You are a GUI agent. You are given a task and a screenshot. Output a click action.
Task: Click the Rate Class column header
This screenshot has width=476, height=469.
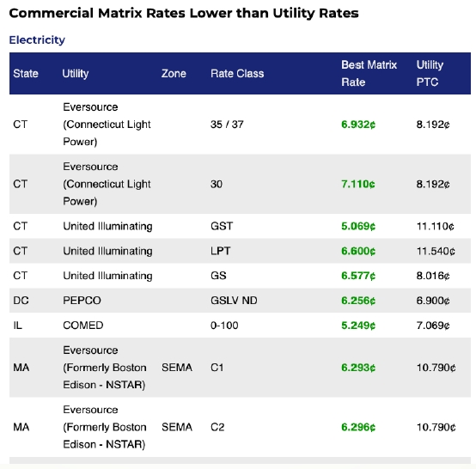[x=237, y=74]
